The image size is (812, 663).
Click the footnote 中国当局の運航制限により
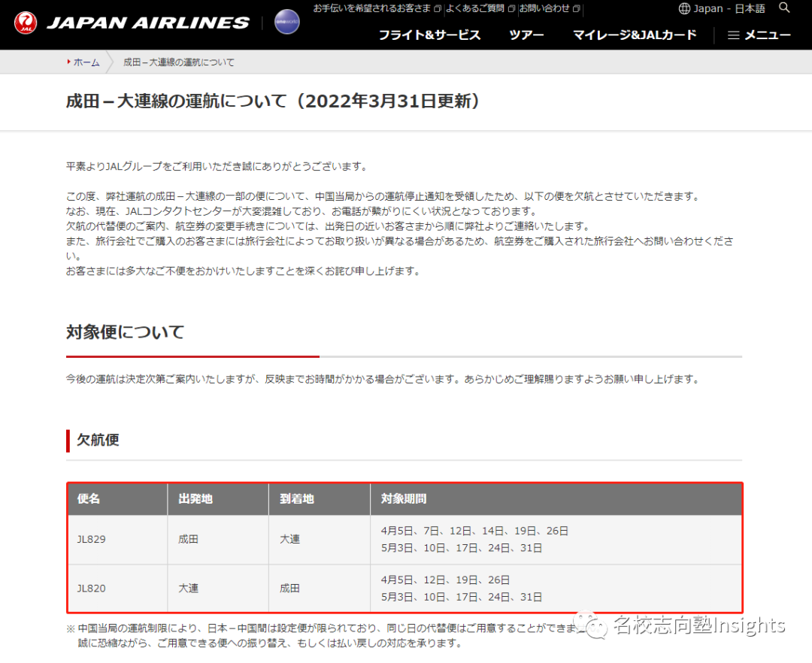(332, 628)
